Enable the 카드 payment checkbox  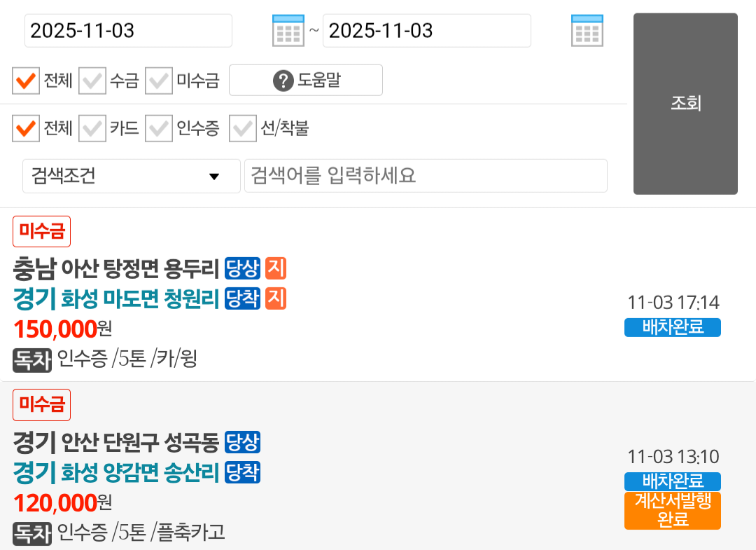click(x=92, y=128)
